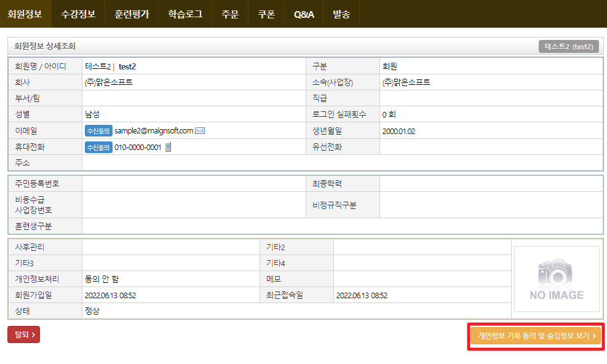
Task: Click the envelope icon next to email
Action: (200, 130)
